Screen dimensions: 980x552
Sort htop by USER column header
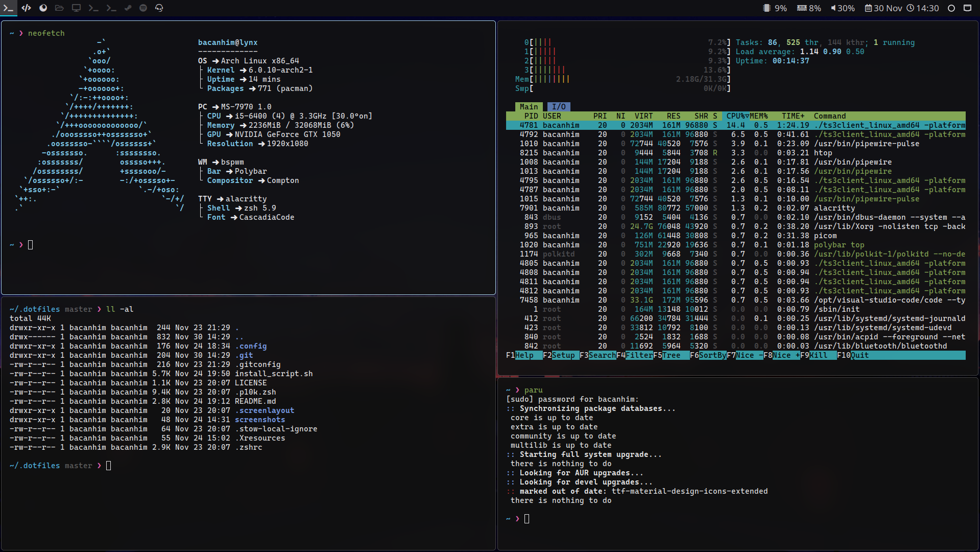[x=552, y=116]
